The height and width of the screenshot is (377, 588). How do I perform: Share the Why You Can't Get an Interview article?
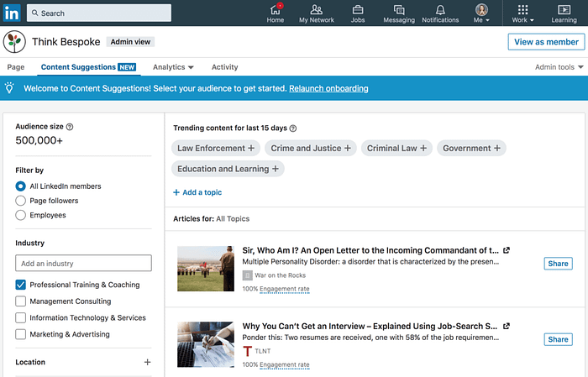point(558,339)
